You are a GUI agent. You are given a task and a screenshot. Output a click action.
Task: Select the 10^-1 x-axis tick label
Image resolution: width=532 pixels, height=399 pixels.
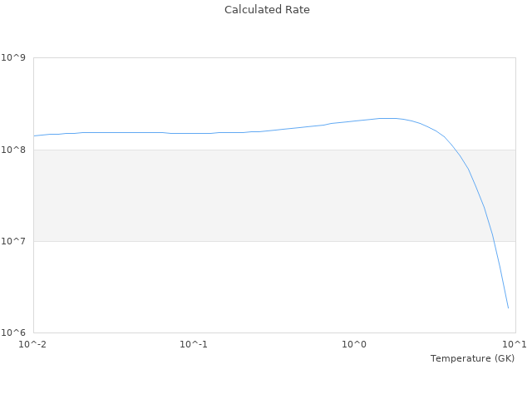tap(194, 344)
